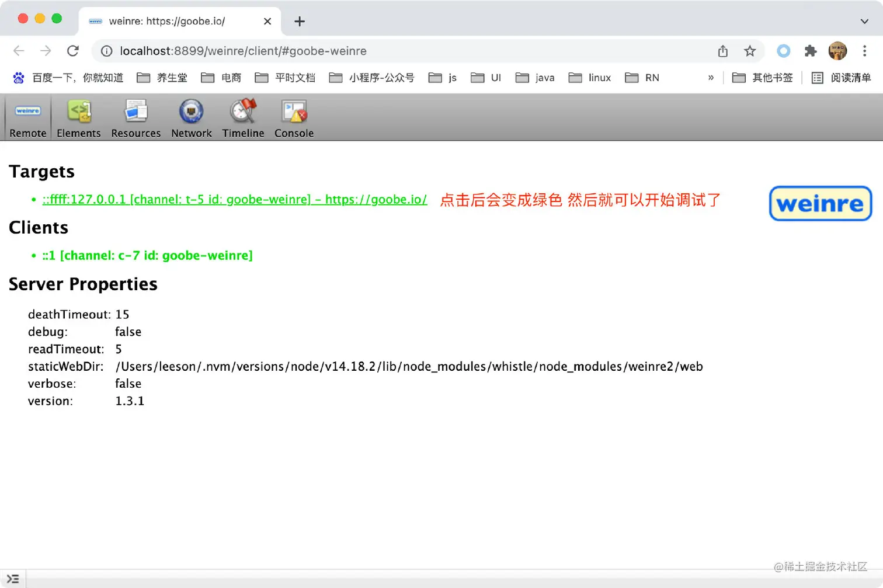Show more bookmarks with the » chevron
Screen dimensions: 883x588
pos(711,78)
